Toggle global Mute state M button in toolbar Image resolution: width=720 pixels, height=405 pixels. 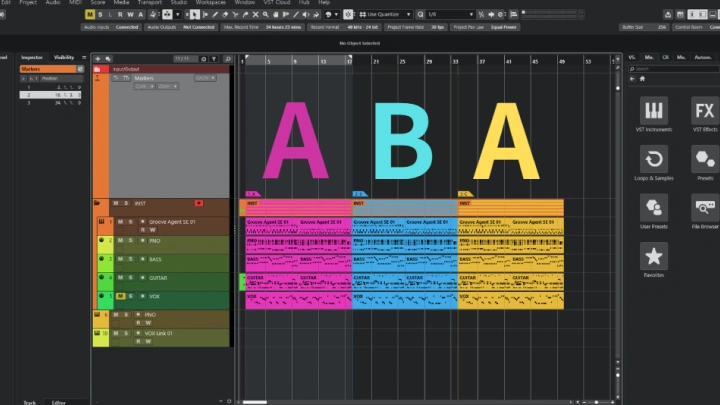pos(90,15)
